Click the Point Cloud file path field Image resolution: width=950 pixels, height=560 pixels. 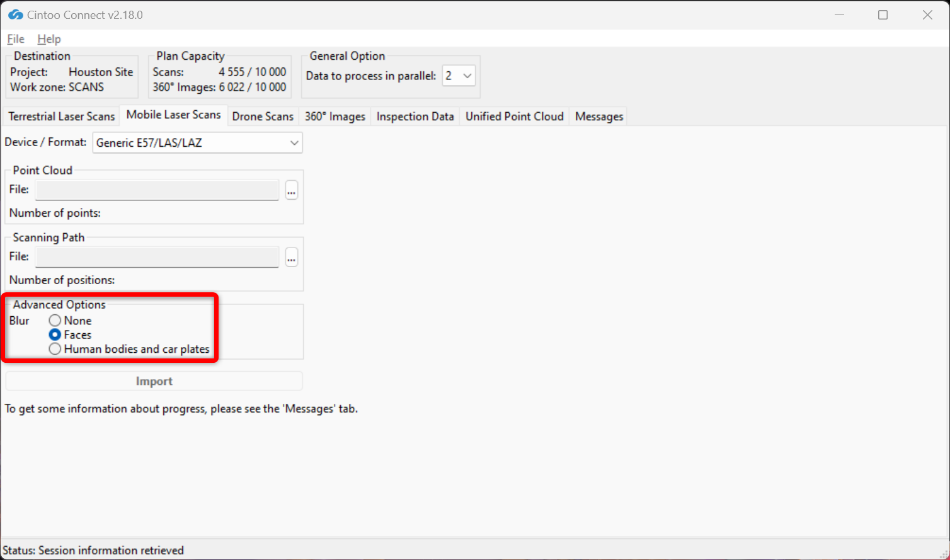157,190
